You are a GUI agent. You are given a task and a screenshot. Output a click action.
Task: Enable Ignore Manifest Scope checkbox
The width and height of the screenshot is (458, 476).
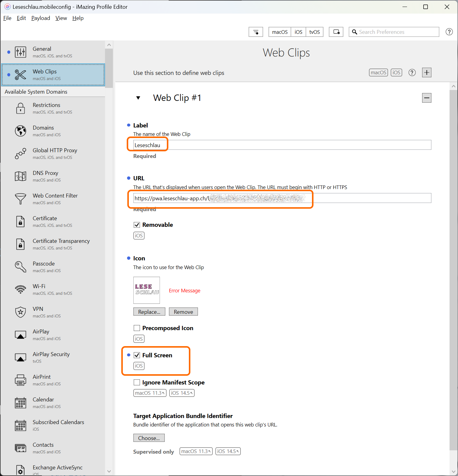137,382
